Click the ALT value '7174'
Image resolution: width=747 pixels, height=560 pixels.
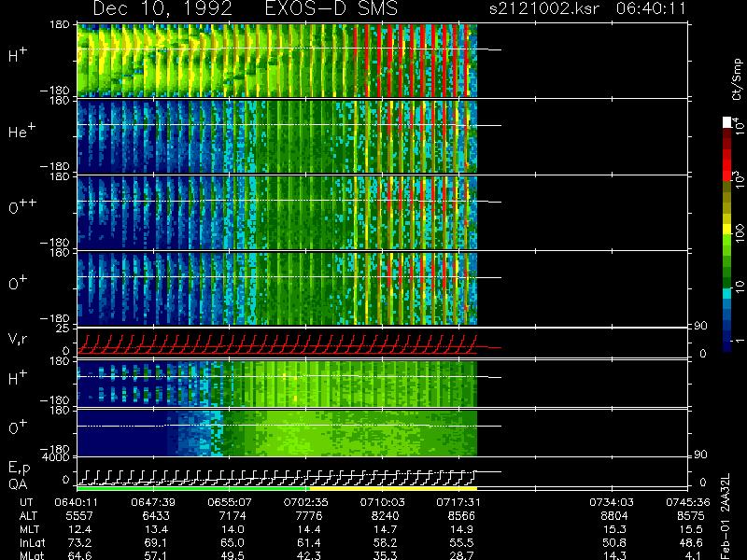click(232, 516)
